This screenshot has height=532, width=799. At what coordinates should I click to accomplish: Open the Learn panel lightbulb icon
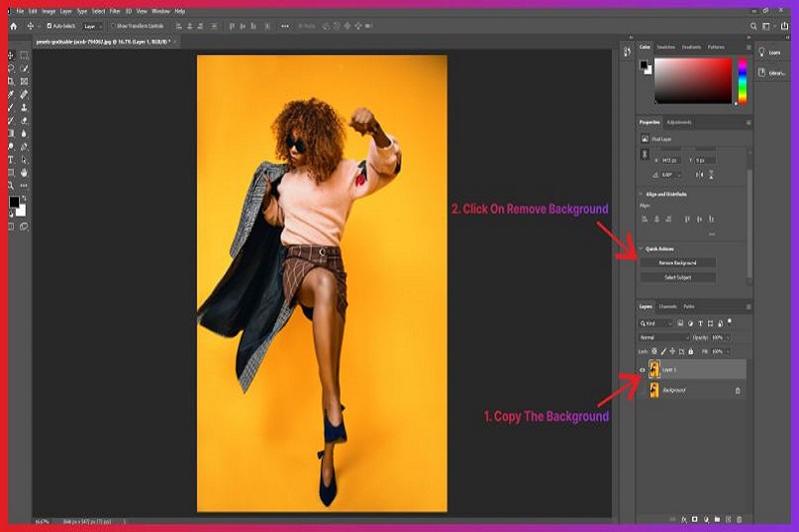click(762, 52)
